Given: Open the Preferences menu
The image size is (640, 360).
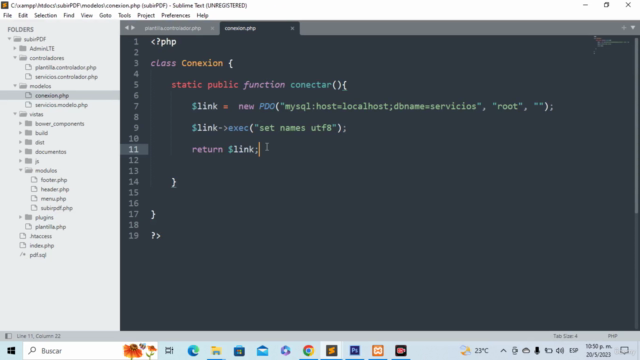Looking at the screenshot, I should [x=176, y=16].
